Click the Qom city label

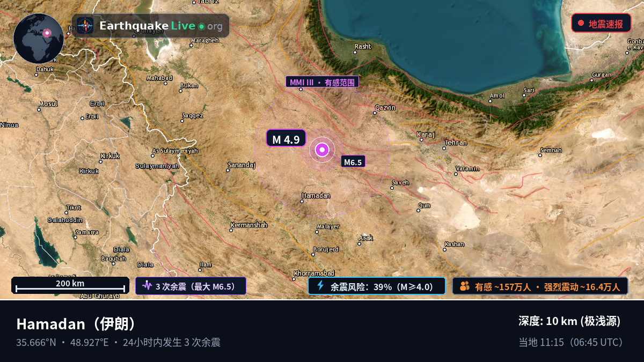pyautogui.click(x=424, y=205)
